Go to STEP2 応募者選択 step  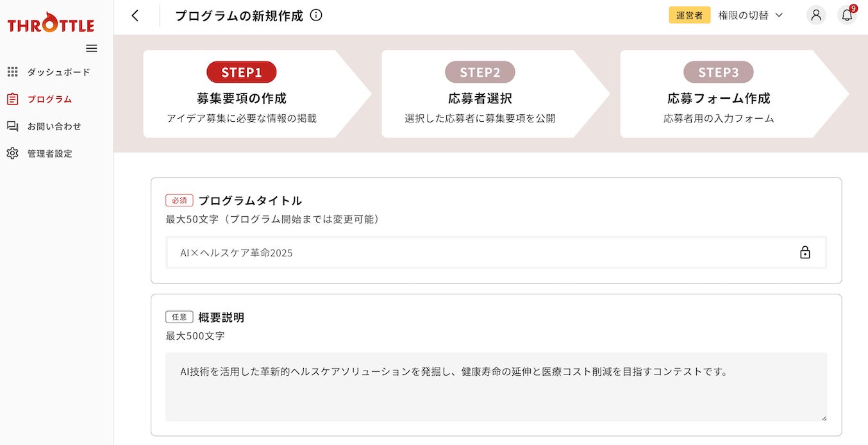(480, 94)
